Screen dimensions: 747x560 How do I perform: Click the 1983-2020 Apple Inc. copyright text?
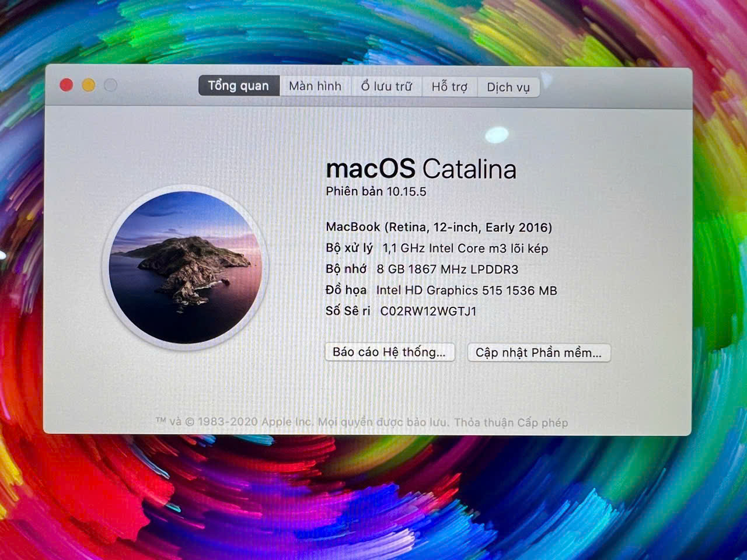tap(256, 421)
